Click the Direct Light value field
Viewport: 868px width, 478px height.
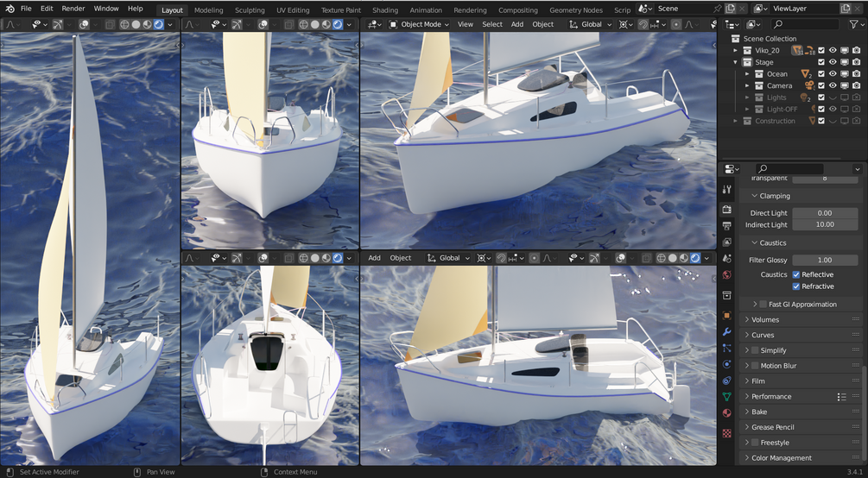(x=825, y=213)
